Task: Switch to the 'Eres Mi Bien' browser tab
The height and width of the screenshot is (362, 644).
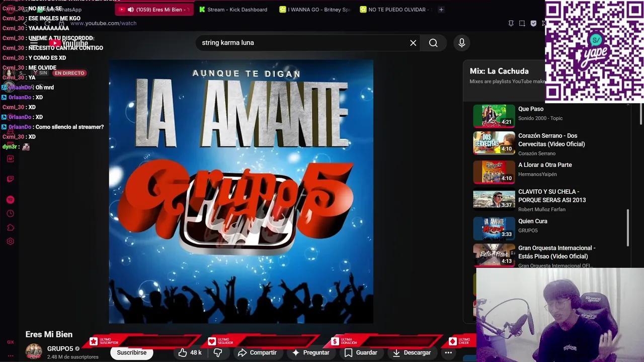Action: [154, 10]
